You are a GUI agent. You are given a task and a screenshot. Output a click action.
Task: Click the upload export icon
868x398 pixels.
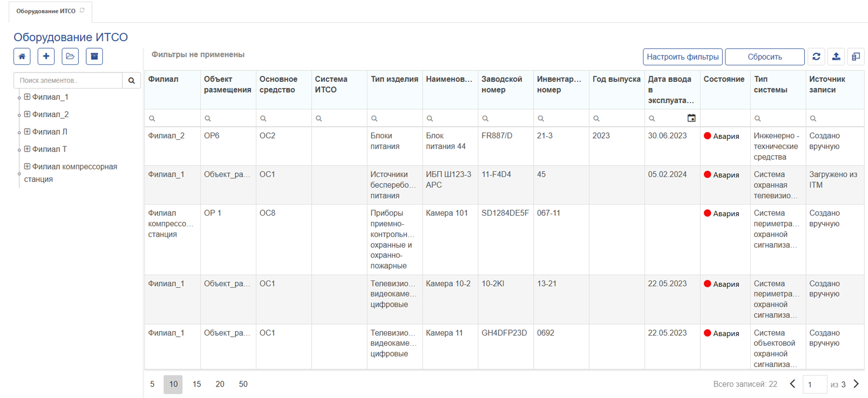[836, 57]
